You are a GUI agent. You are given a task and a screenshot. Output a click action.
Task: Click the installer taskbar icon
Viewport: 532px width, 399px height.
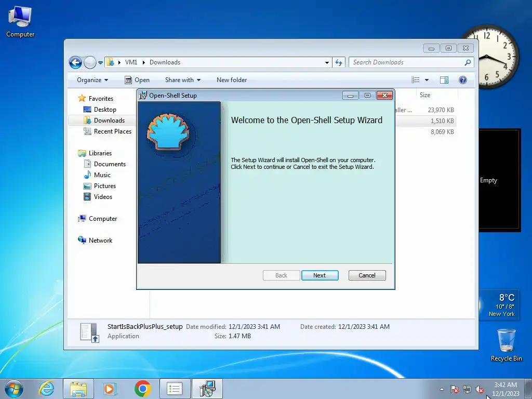(207, 389)
